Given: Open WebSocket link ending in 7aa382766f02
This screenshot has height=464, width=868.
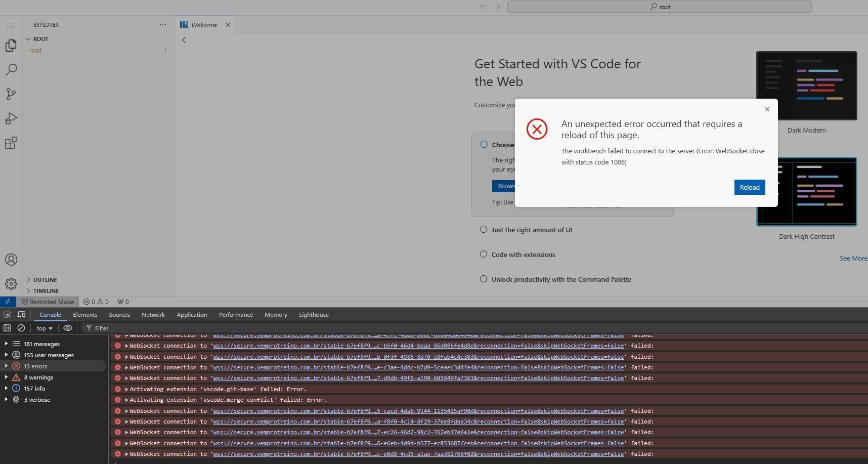Looking at the screenshot, I should (x=418, y=454).
